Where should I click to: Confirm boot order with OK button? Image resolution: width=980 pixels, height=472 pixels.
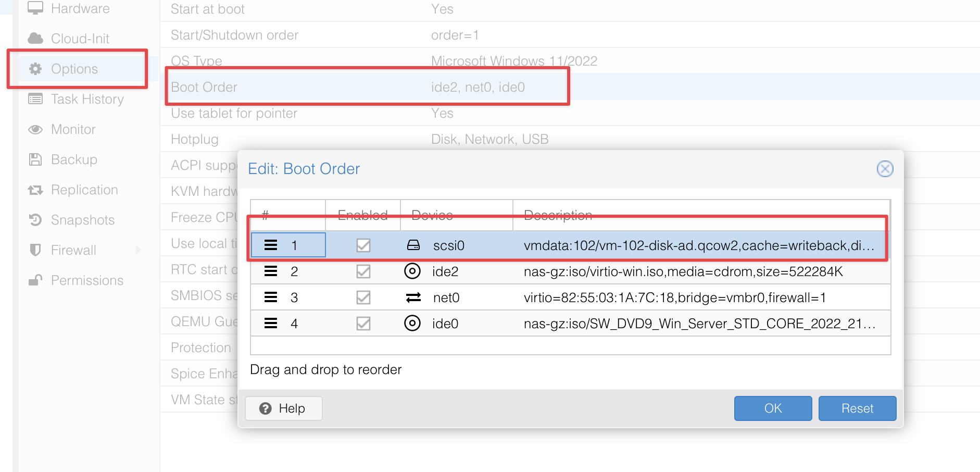point(773,408)
